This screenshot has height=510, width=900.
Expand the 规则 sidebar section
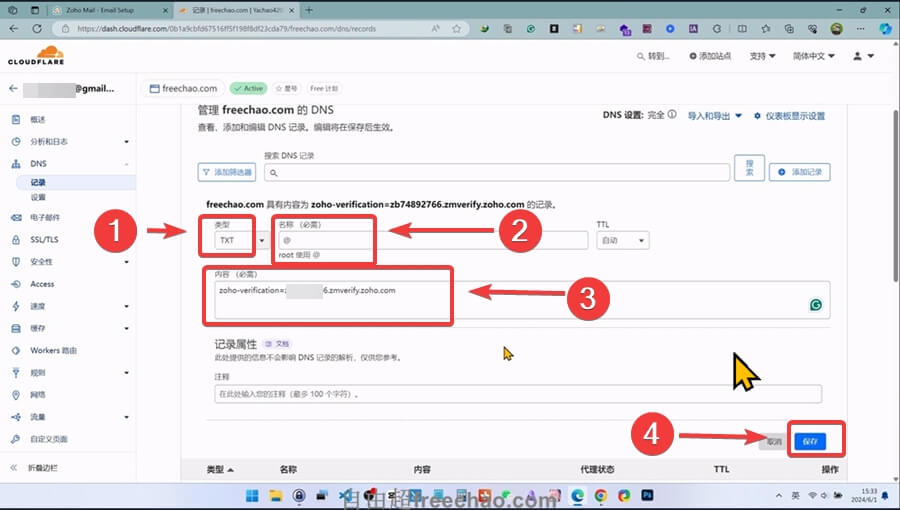point(126,373)
